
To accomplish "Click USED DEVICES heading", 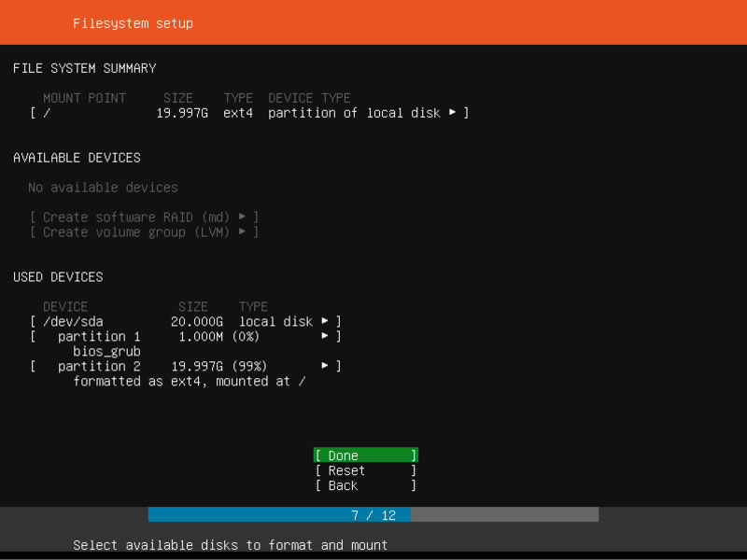I will tap(58, 276).
